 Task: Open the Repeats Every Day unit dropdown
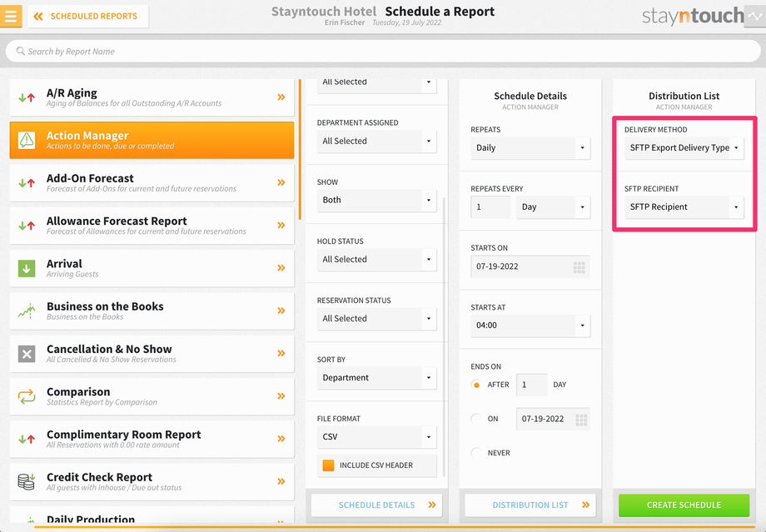point(553,207)
